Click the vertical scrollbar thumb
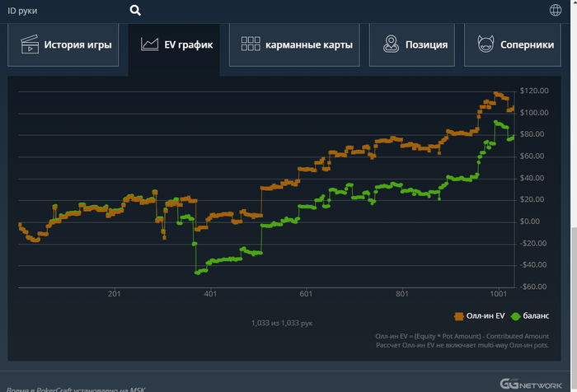 tap(574, 310)
